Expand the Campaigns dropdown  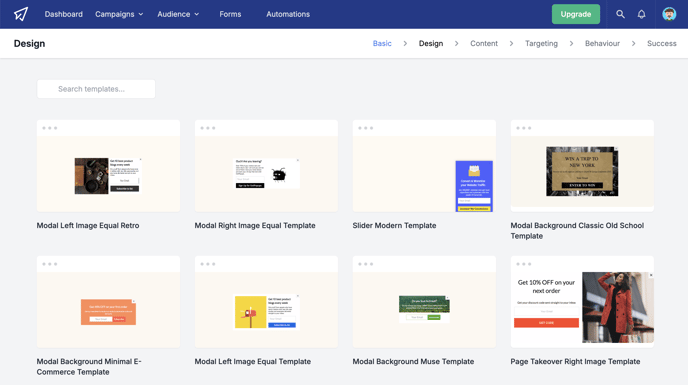coord(119,14)
